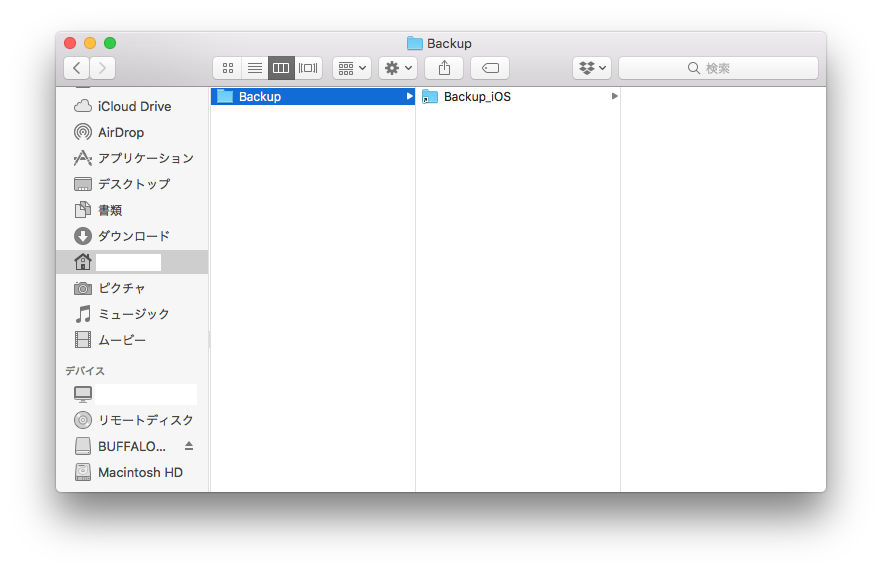The image size is (882, 572).
Task: Zoom the window with green button
Action: click(110, 43)
